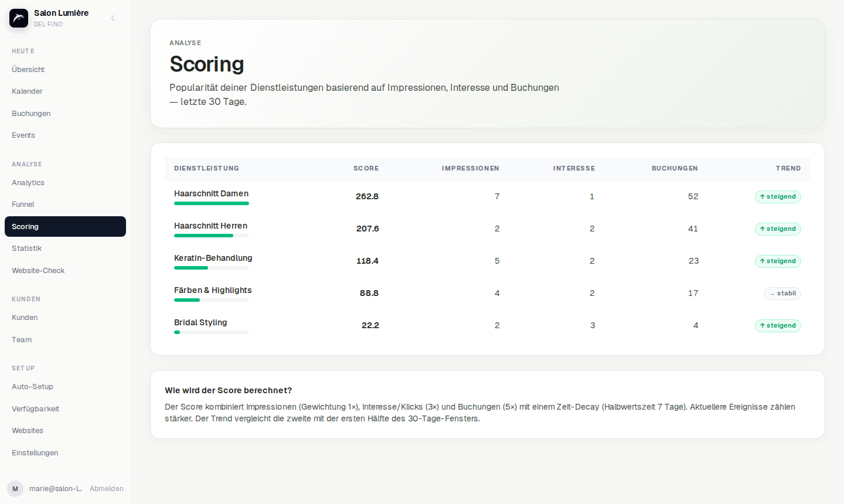This screenshot has height=504, width=844.
Task: Click the Haarschnitt Herren score progress bar
Action: [x=212, y=236]
